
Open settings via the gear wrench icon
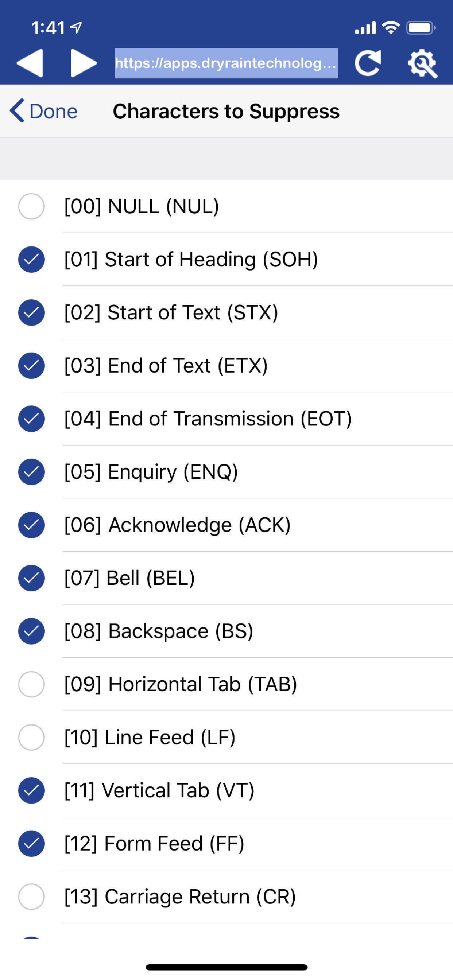click(x=422, y=63)
